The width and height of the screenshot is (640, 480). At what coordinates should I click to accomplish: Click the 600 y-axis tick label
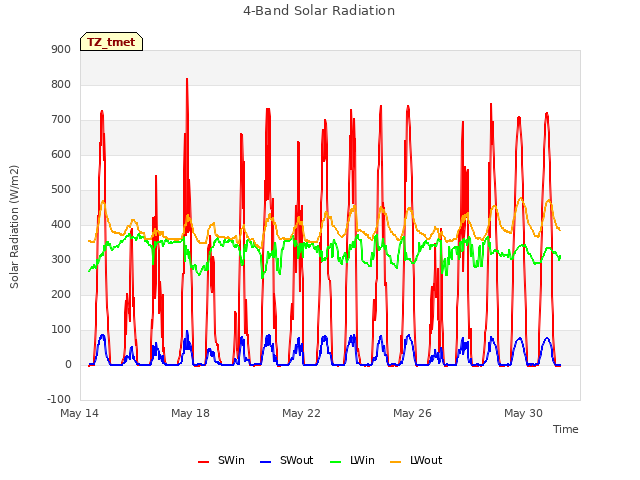(x=61, y=154)
